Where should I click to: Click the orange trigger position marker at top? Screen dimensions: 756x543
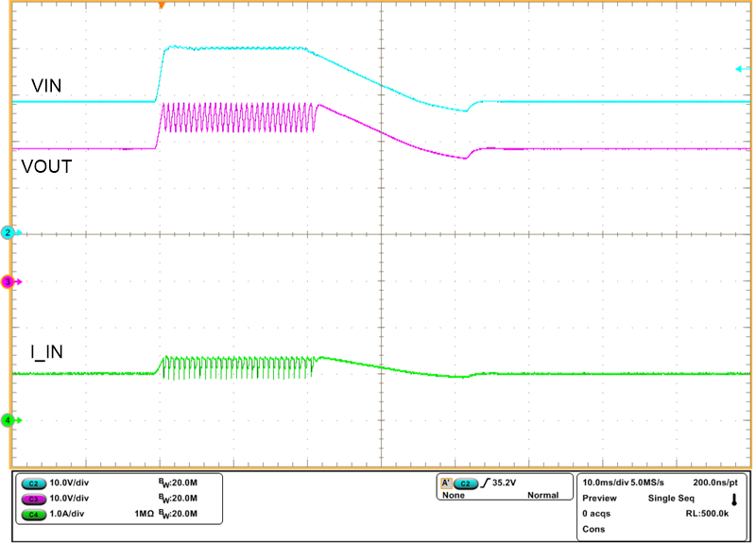pyautogui.click(x=162, y=6)
